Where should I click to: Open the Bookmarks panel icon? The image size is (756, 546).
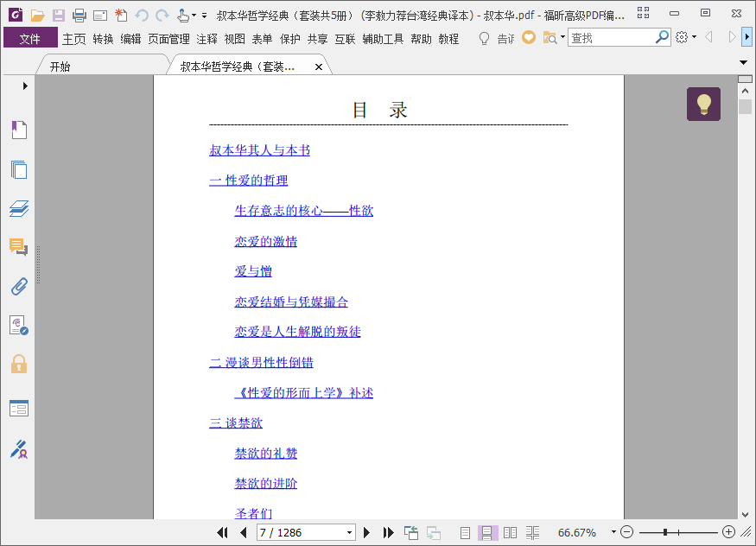click(x=19, y=130)
